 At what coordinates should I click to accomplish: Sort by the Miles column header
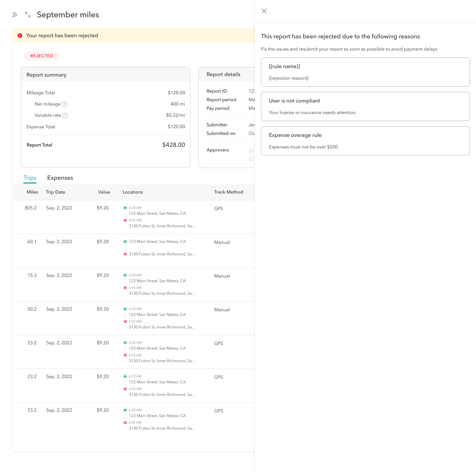32,192
